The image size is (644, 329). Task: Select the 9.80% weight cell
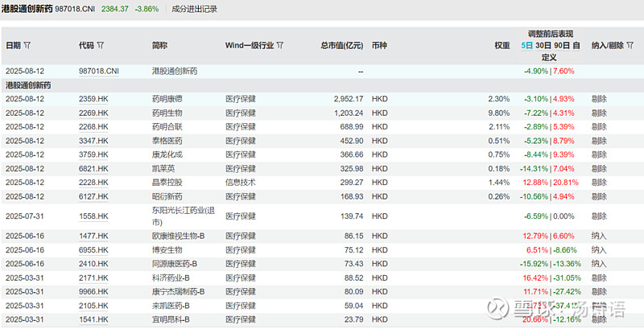tap(499, 113)
